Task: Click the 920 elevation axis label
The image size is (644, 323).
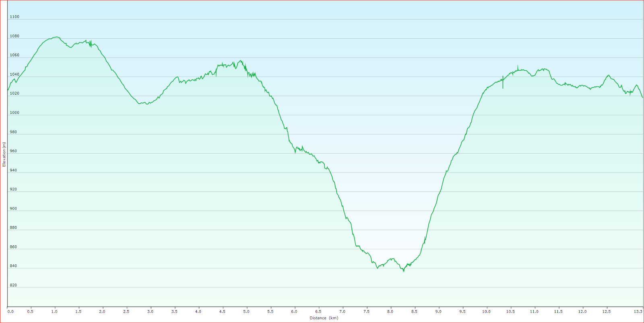Action: point(14,189)
